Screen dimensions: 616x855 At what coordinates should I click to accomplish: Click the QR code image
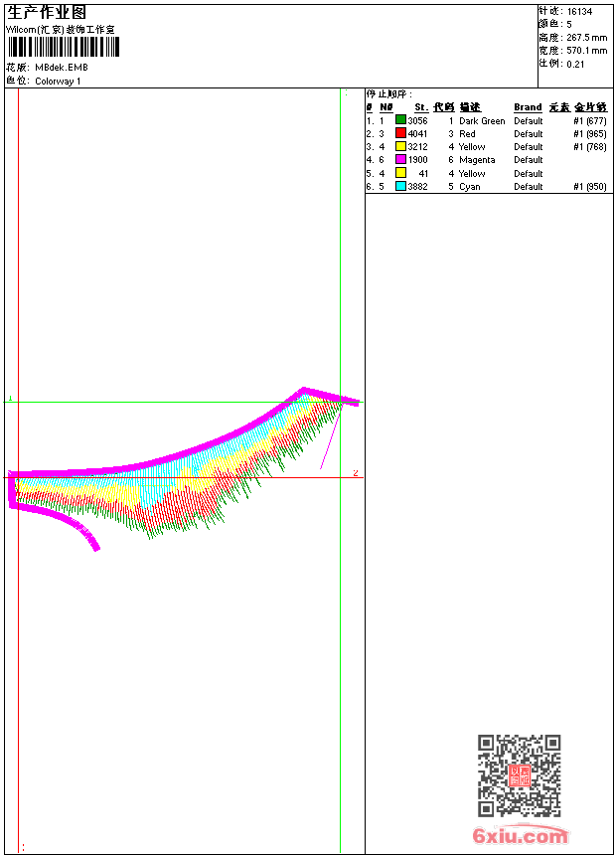pos(519,775)
